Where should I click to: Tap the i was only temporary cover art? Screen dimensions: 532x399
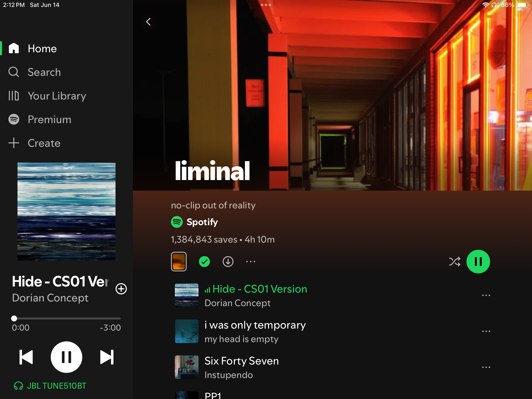(187, 331)
